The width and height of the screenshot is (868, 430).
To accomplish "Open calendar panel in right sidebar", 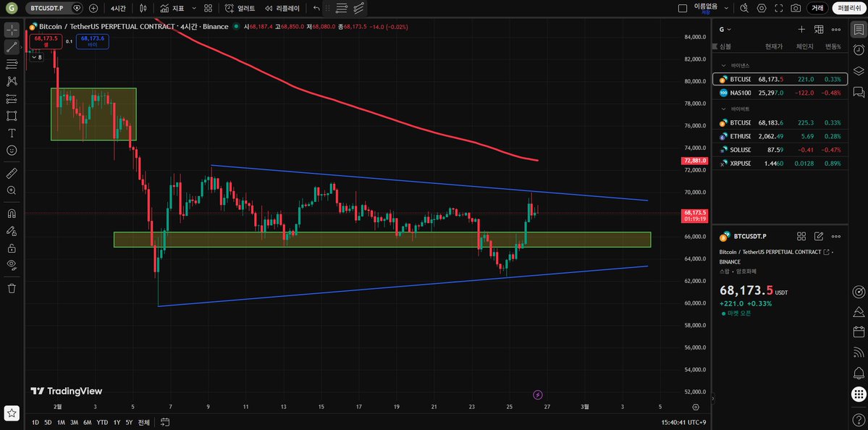I will [859, 332].
